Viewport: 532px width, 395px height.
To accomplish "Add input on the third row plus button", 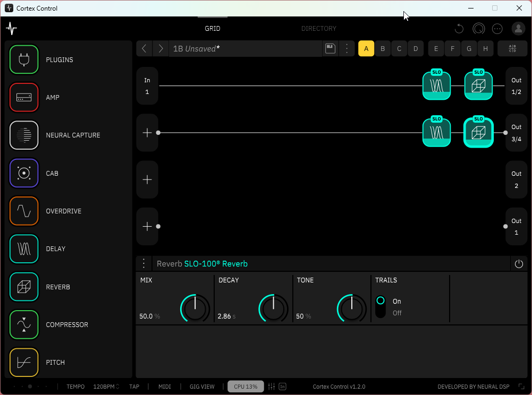I will coord(147,179).
